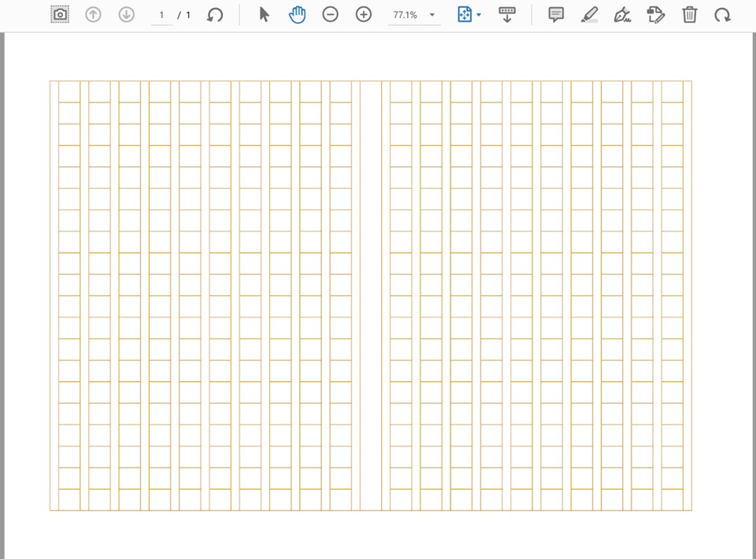Screen dimensions: 756x559
Task: Zoom in with plus button
Action: [364, 14]
